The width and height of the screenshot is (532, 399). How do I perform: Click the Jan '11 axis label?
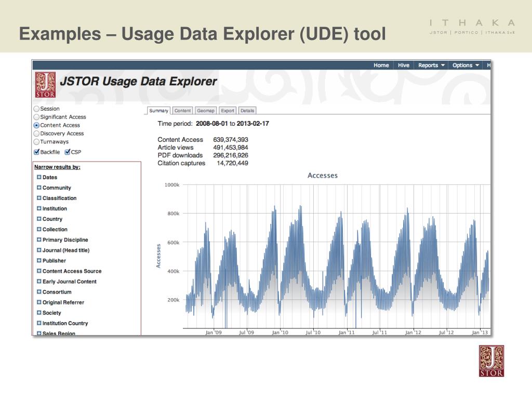coord(347,332)
